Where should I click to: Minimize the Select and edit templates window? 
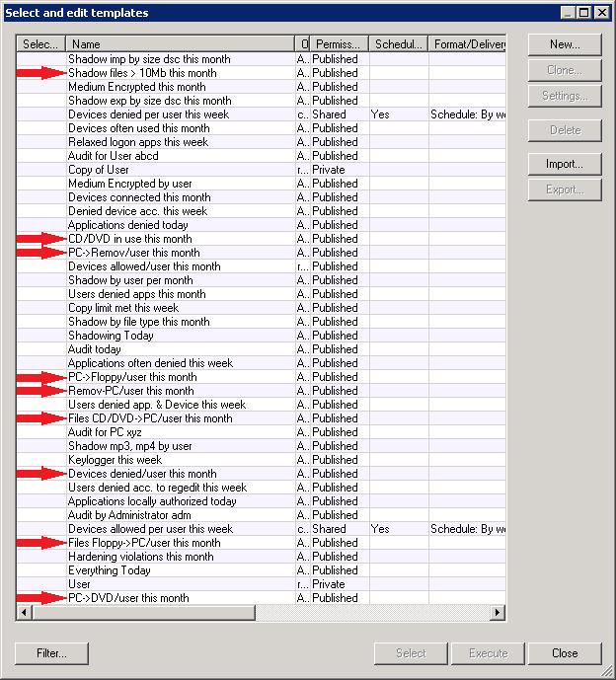(x=569, y=13)
